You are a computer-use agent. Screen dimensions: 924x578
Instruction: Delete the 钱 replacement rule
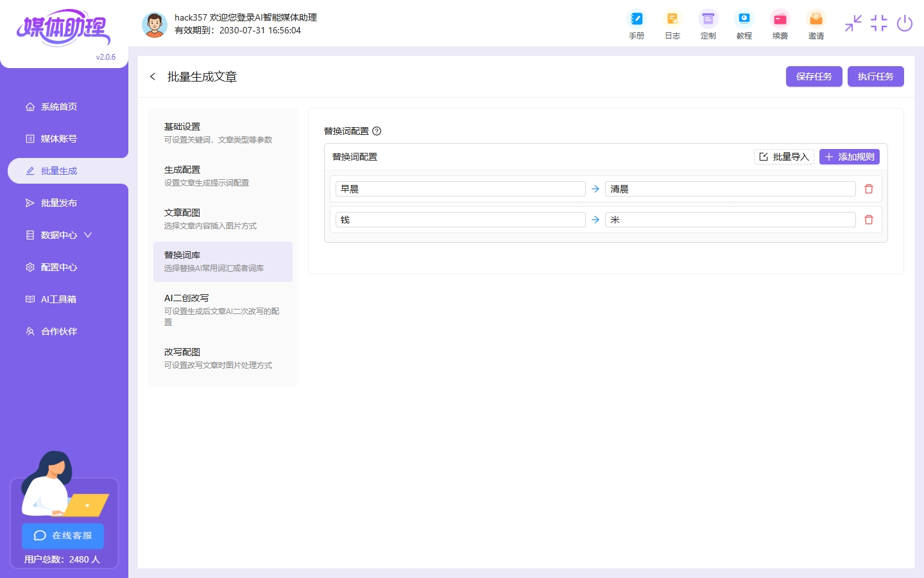click(x=868, y=220)
